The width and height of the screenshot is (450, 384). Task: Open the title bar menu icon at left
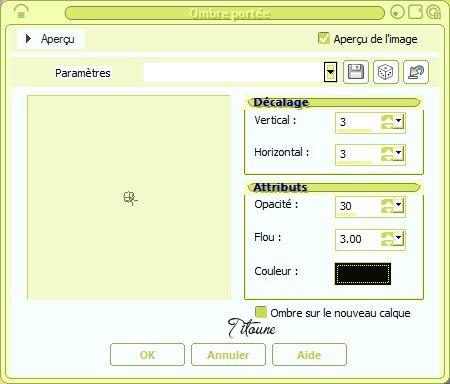pos(21,12)
